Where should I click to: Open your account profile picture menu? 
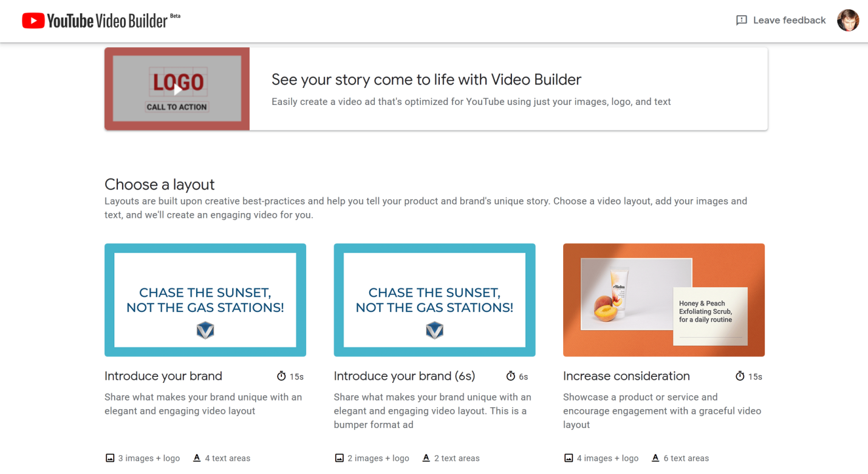click(848, 20)
